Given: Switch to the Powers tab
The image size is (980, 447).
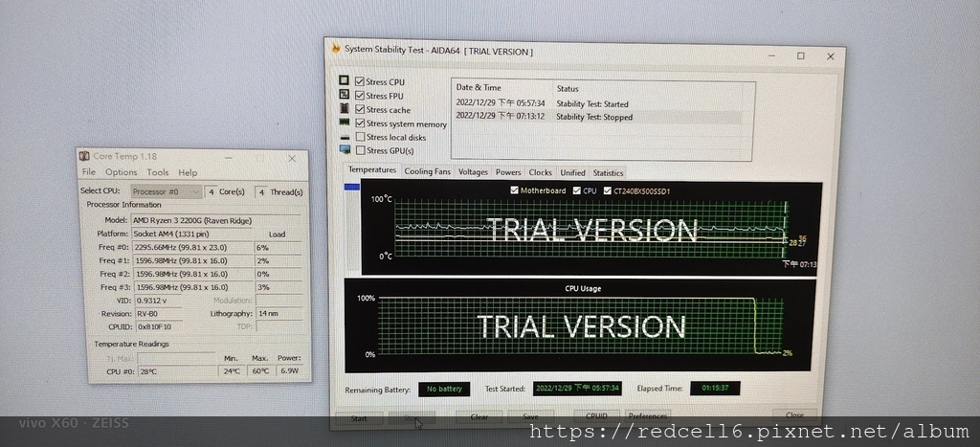Looking at the screenshot, I should [508, 172].
